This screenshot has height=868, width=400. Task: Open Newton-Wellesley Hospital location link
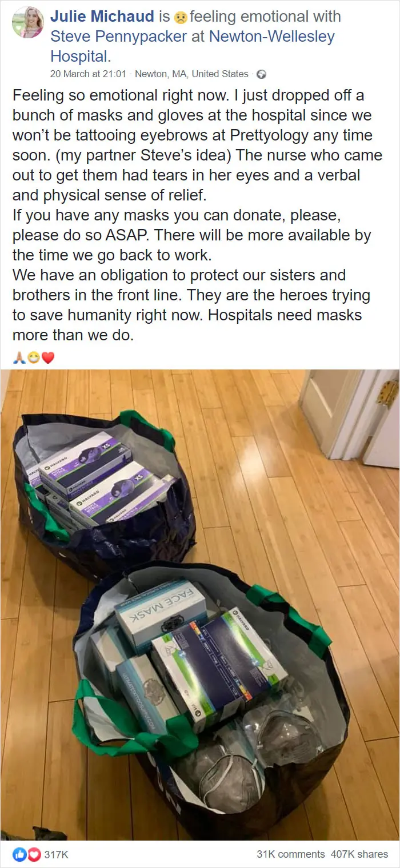tap(193, 46)
